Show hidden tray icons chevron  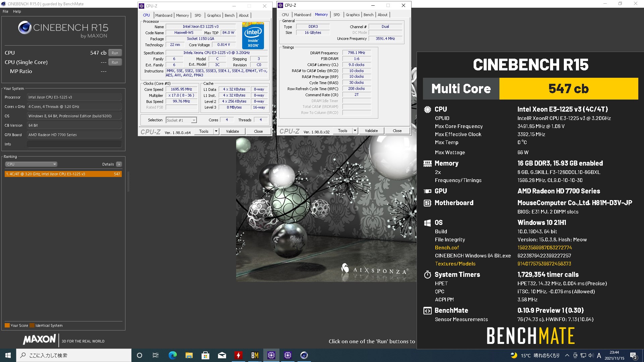coord(567,355)
